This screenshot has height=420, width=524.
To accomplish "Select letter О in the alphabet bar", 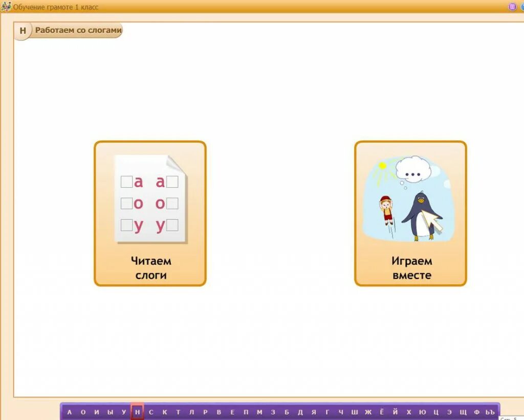I will 83,412.
